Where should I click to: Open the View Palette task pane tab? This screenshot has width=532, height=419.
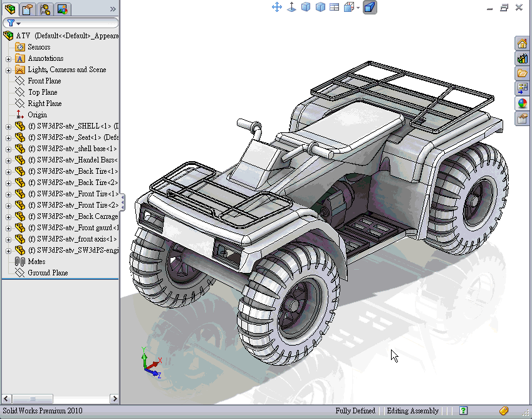[x=522, y=88]
